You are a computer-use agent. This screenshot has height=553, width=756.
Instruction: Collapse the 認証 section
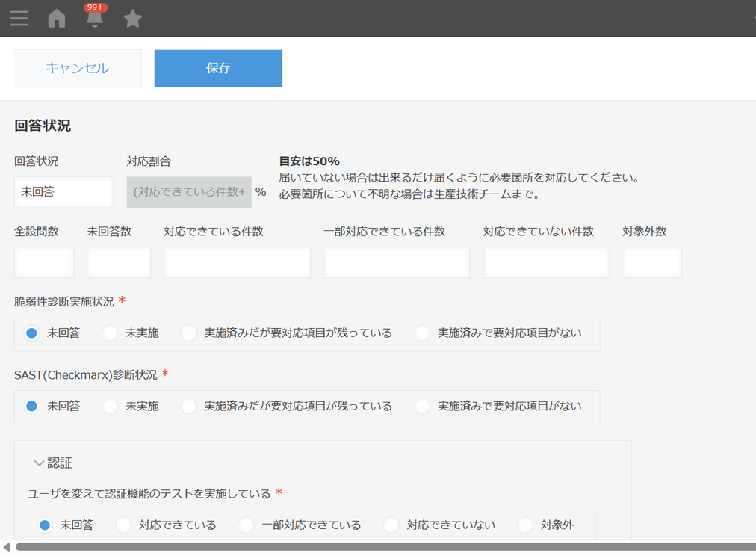pyautogui.click(x=40, y=463)
